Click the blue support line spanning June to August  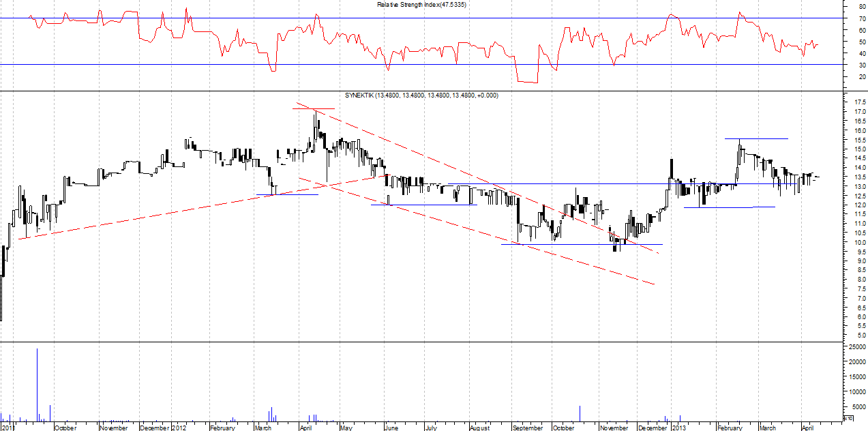[x=423, y=205]
